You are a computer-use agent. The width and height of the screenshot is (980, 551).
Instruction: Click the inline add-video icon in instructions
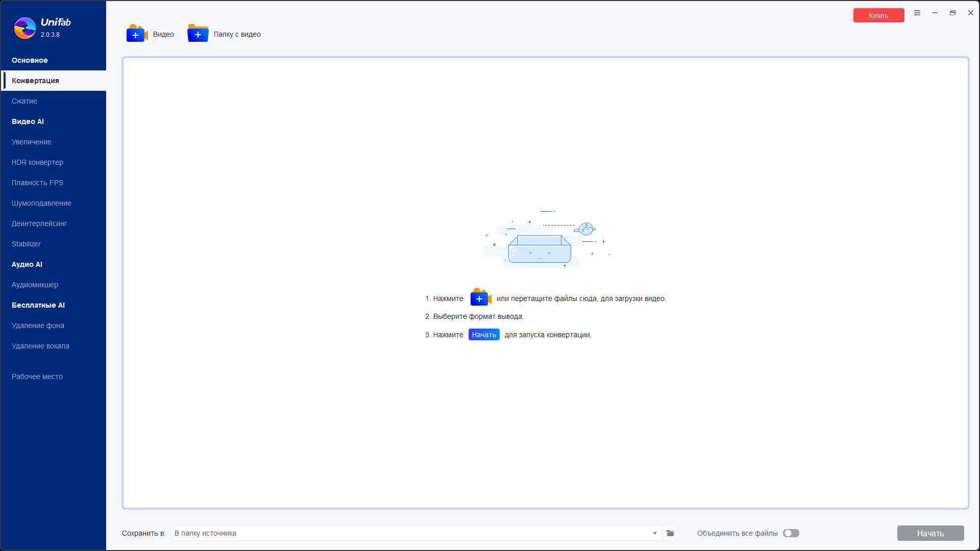coord(480,298)
